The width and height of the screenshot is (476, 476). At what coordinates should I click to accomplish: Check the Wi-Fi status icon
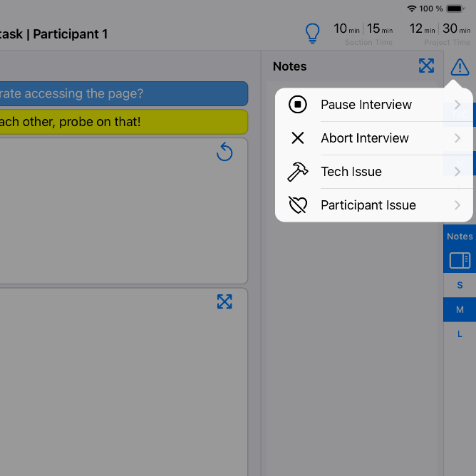(411, 9)
